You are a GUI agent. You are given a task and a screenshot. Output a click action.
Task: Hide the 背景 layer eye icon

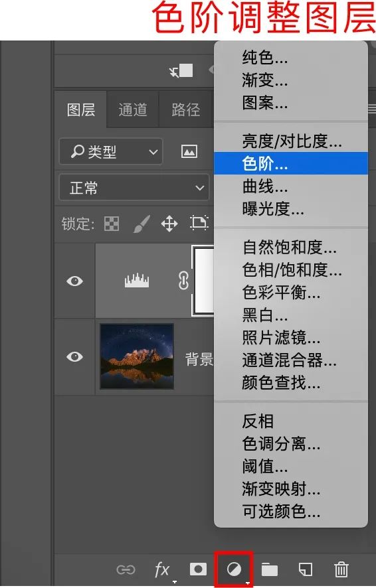click(74, 356)
